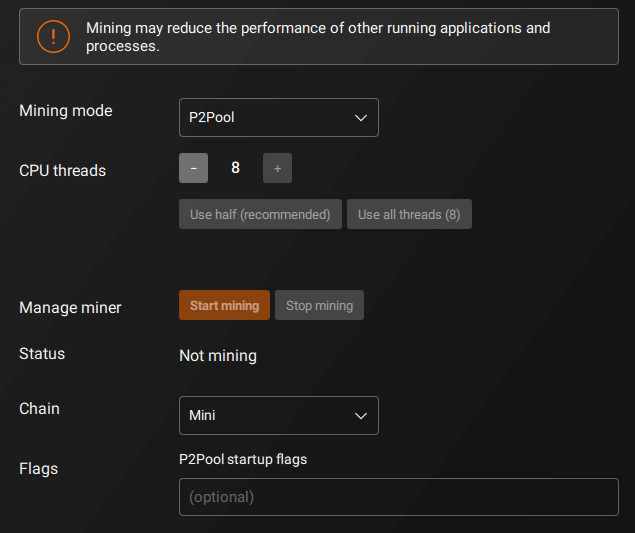Click the Not mining status text
The width and height of the screenshot is (635, 533).
point(218,356)
